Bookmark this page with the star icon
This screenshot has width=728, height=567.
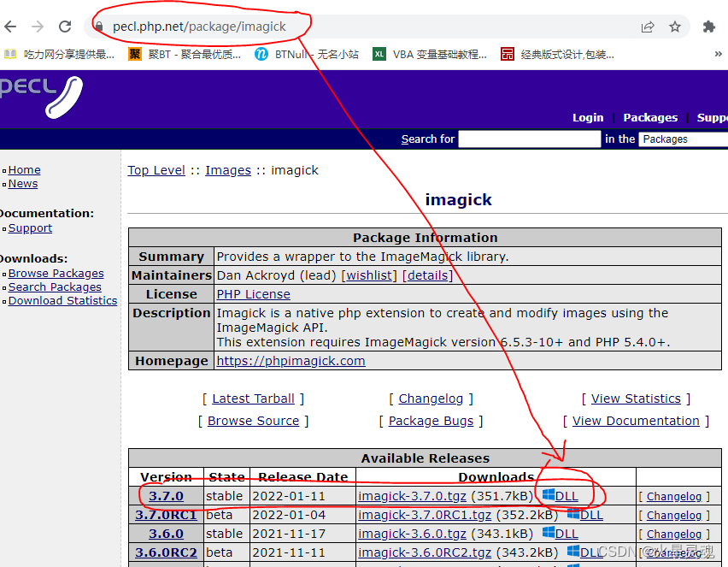675,27
